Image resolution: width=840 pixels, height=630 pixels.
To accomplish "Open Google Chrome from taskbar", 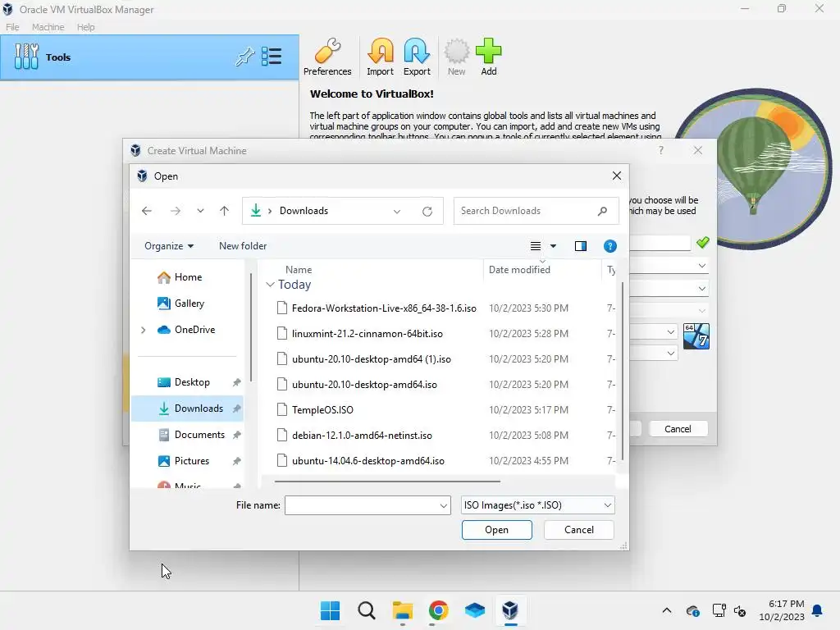I will coord(438,610).
